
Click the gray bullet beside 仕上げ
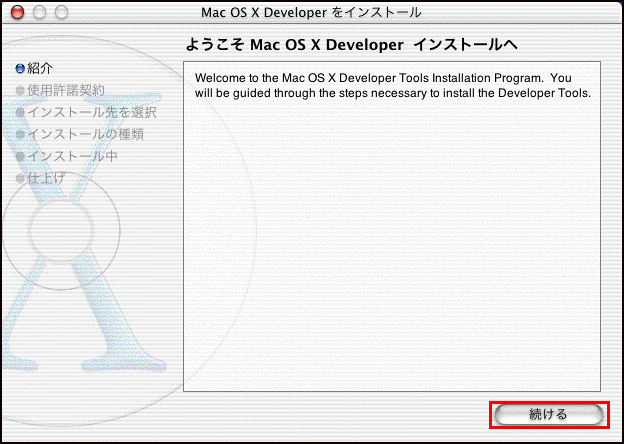click(20, 178)
